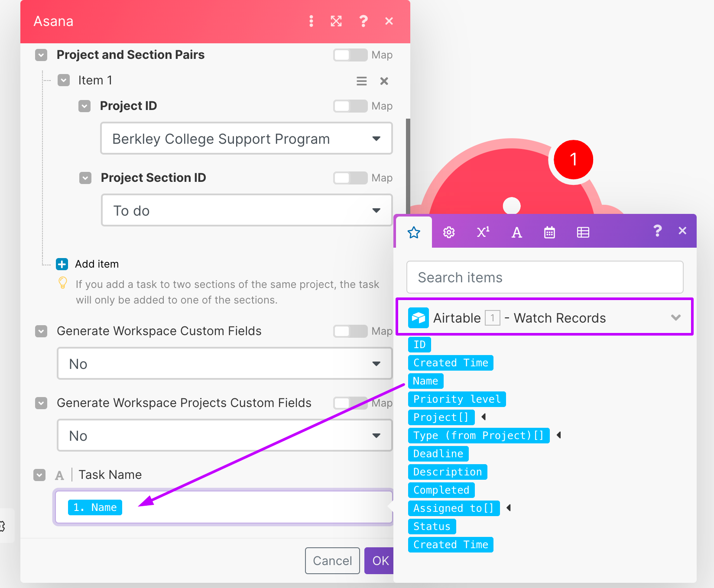Toggle Map for Generate Workspace Custom Fields

point(351,331)
